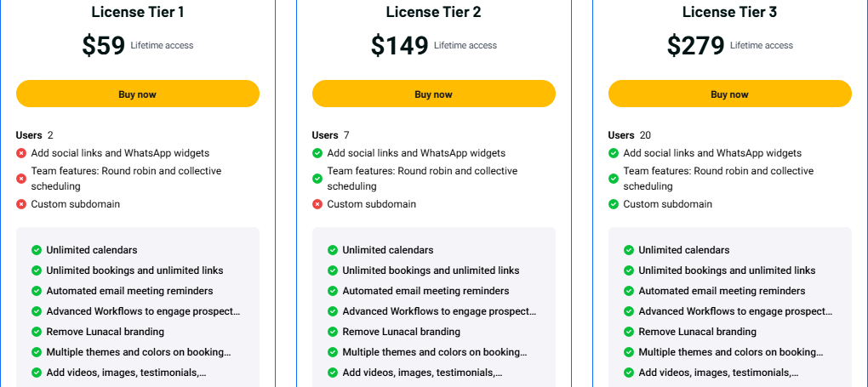Click green check beside Tier 2 social links
This screenshot has width=868, height=387.
coord(317,153)
